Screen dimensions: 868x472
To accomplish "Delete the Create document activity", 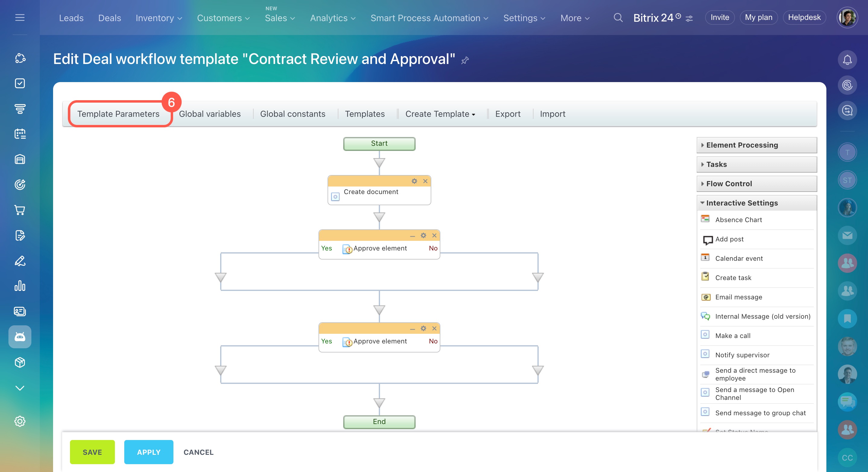I will (425, 181).
